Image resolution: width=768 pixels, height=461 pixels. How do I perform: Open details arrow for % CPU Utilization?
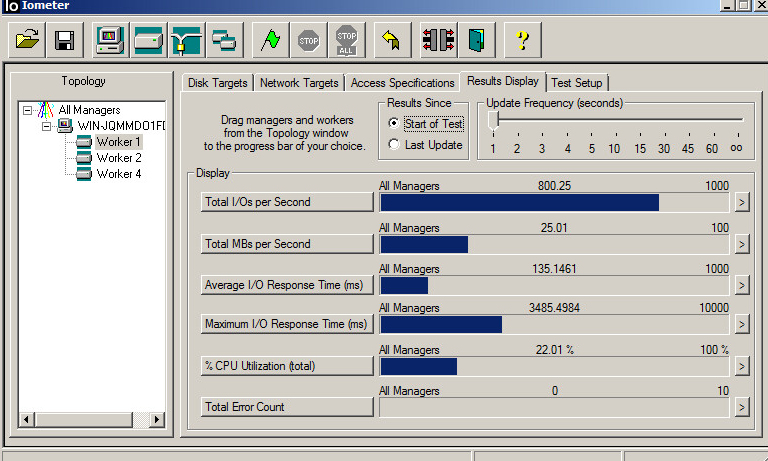click(x=742, y=366)
